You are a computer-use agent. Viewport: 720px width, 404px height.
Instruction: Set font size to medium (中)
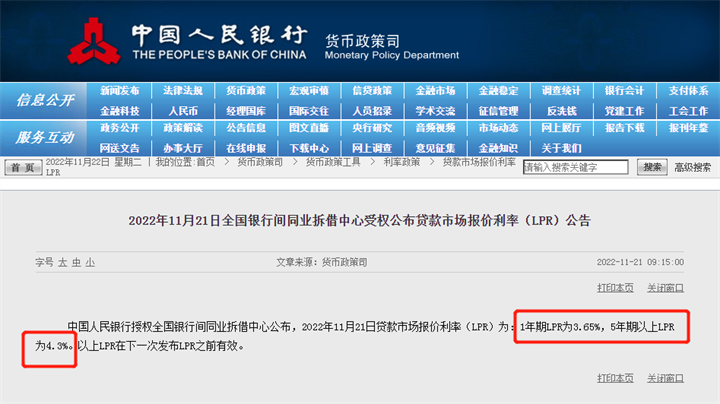[76, 262]
